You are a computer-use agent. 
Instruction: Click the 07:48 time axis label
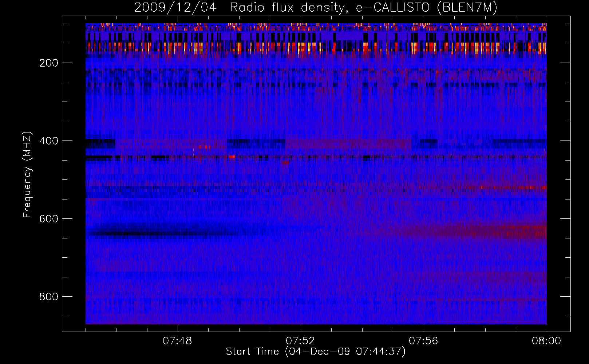tap(177, 341)
